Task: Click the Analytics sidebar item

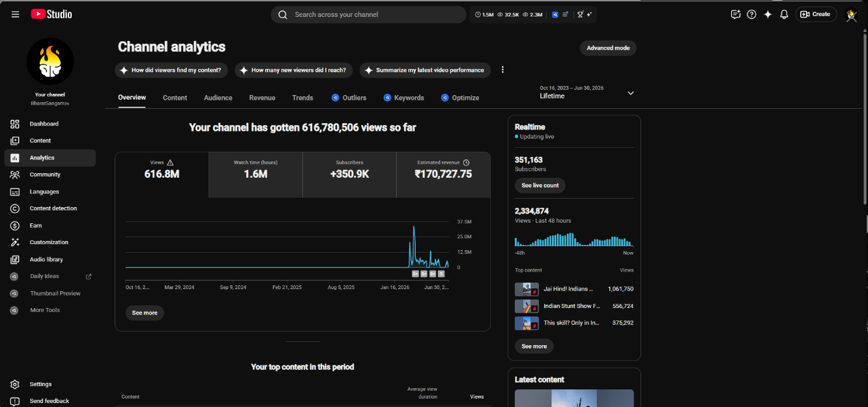Action: (50, 158)
